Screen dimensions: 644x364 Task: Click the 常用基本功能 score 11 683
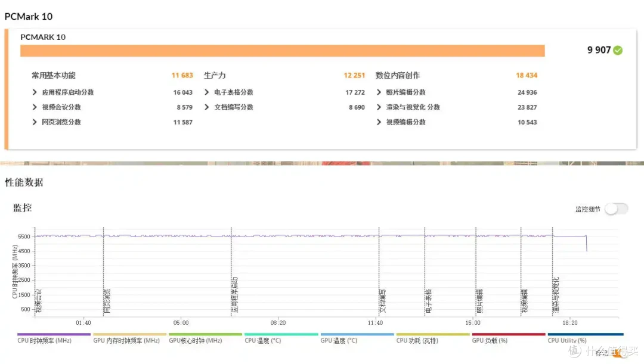pyautogui.click(x=182, y=75)
